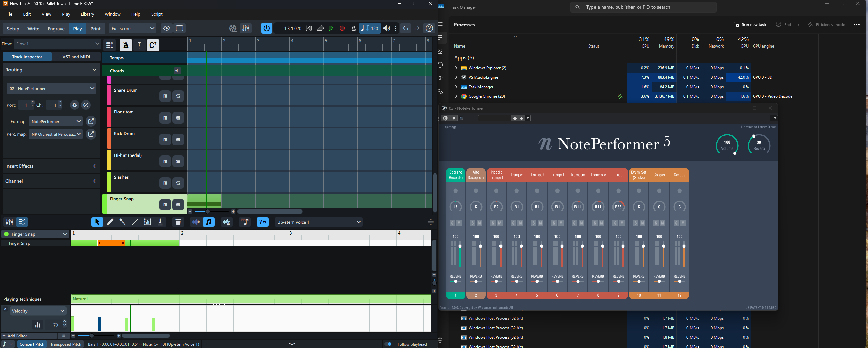Click Efficiency mode in Task Manager
Viewport: 868px width, 348px height.
pos(826,24)
